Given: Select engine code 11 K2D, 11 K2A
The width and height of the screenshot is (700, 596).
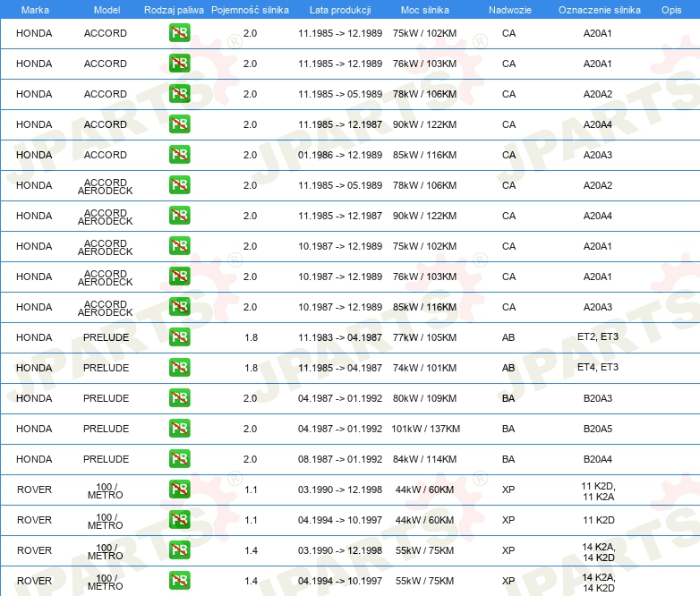Looking at the screenshot, I should click(x=598, y=491).
